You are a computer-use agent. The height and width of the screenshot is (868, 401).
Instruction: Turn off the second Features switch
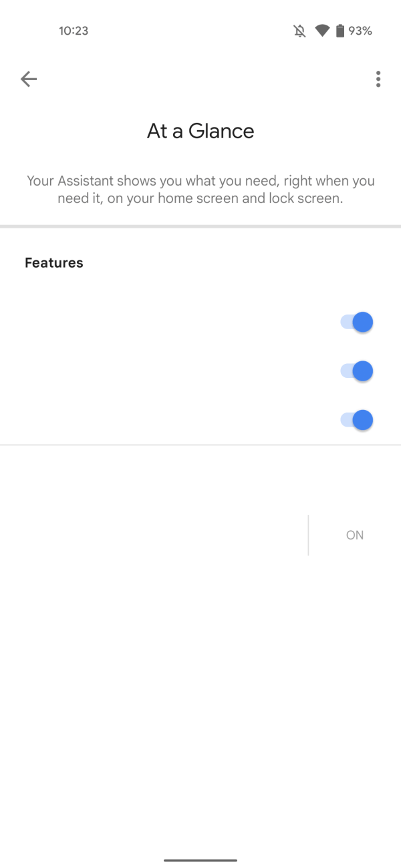coord(356,371)
